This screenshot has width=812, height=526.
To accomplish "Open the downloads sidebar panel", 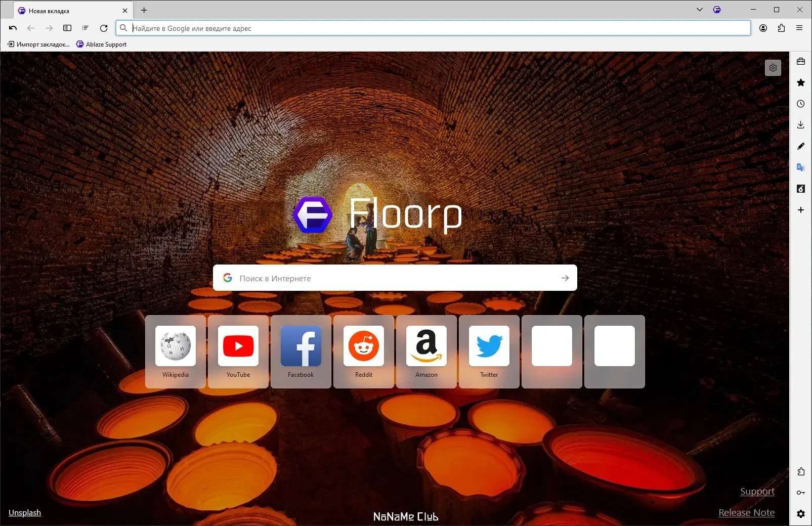I will point(801,125).
